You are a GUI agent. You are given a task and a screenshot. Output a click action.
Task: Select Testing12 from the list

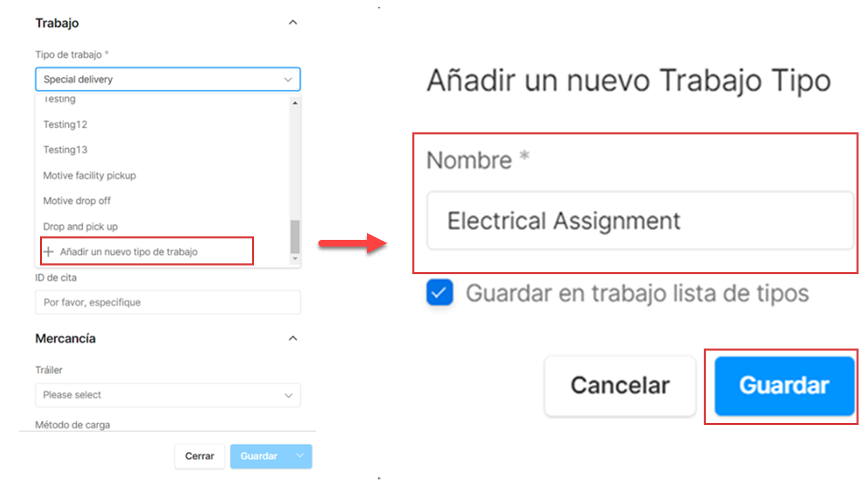[x=66, y=124]
